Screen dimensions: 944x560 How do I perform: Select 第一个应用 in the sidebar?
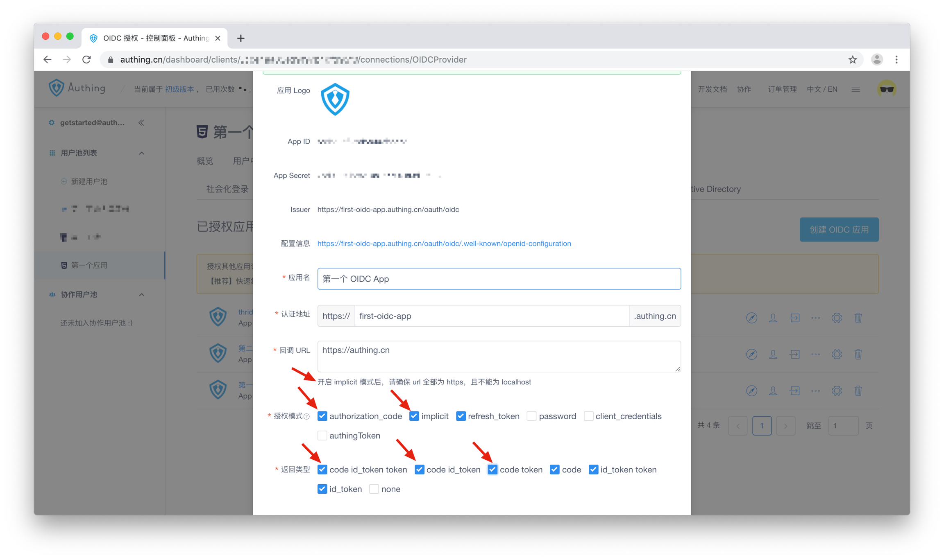point(89,265)
